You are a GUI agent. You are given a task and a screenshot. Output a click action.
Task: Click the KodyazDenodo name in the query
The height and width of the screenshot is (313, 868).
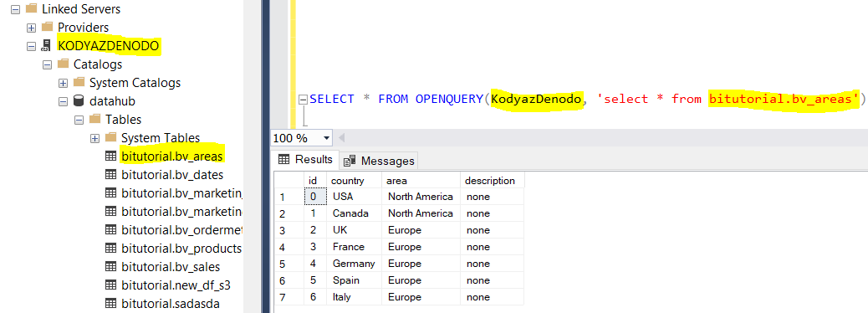coord(537,99)
